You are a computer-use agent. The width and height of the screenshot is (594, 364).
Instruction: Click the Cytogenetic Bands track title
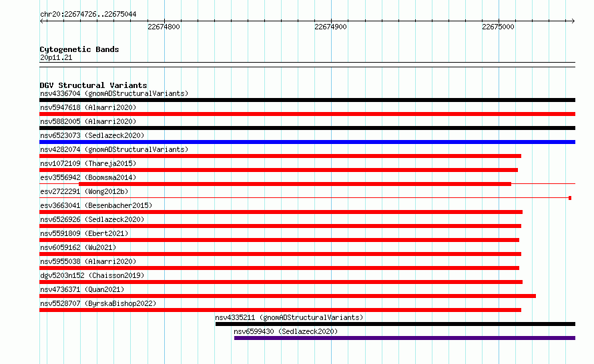click(79, 49)
